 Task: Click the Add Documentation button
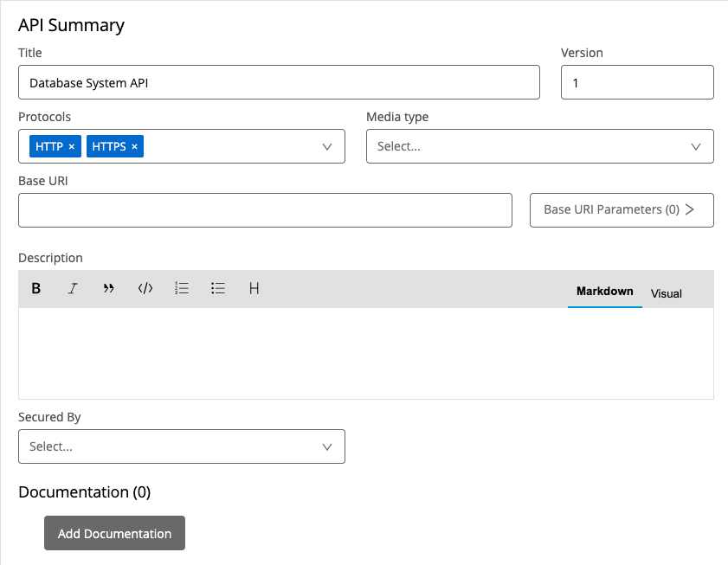click(114, 534)
